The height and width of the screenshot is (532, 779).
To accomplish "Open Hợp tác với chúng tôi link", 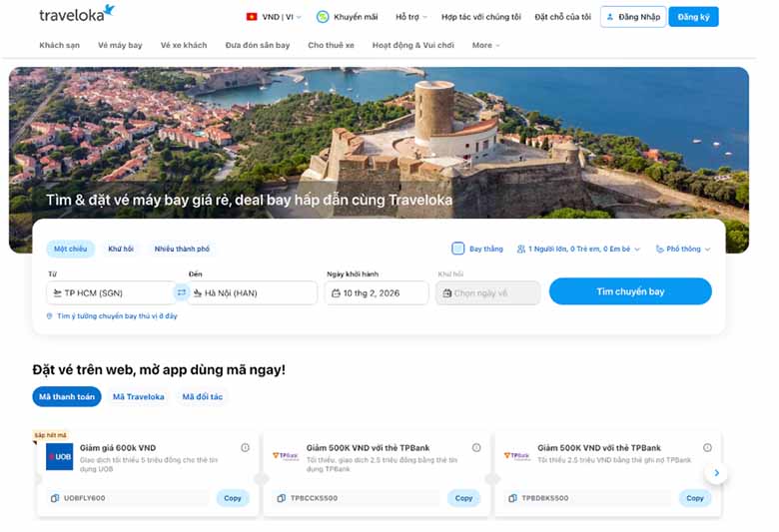I will tap(481, 17).
